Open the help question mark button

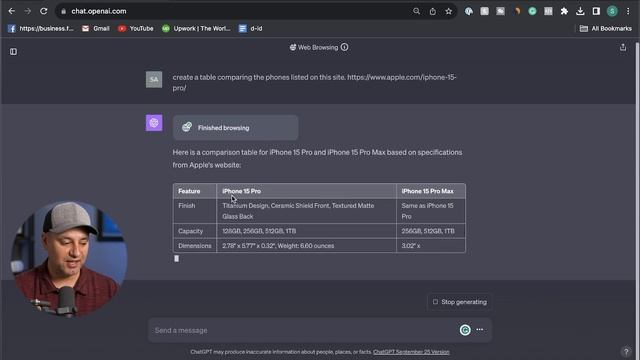tap(626, 351)
